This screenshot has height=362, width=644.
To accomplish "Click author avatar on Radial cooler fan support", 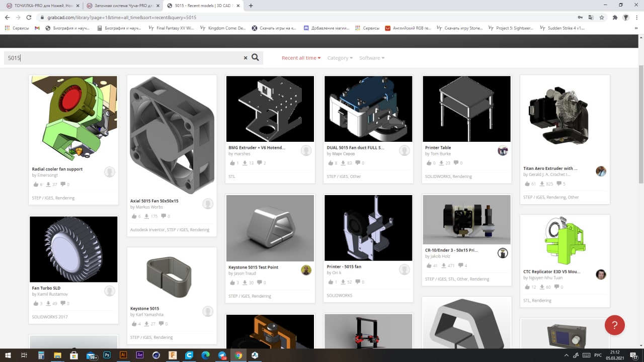I will pyautogui.click(x=110, y=172).
